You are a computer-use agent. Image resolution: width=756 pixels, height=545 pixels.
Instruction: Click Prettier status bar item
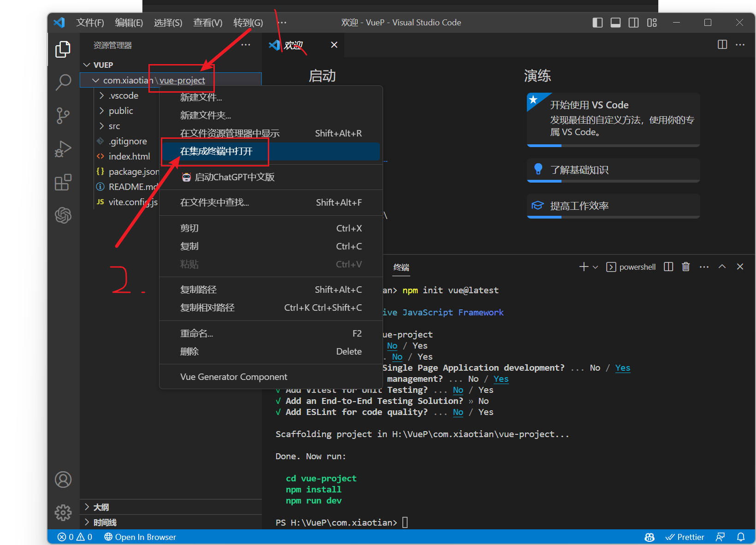coord(685,537)
